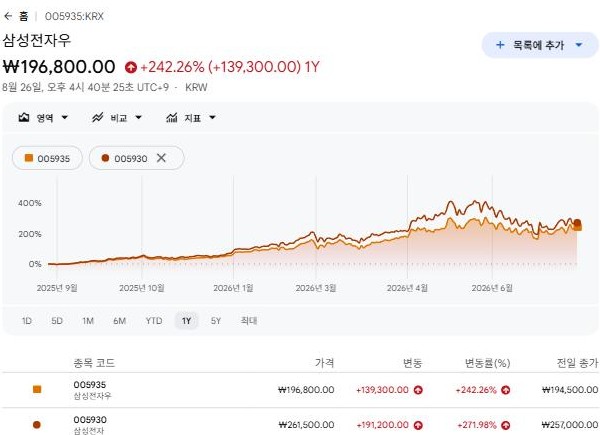Expand the 비교 dropdown arrow
This screenshot has width=600, height=435.
pos(139,117)
